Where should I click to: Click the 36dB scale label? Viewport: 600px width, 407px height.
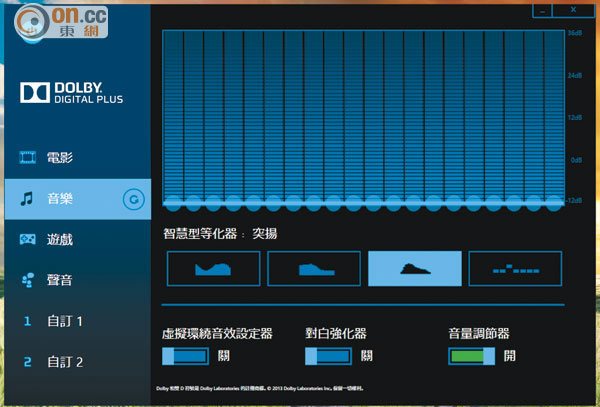click(575, 33)
